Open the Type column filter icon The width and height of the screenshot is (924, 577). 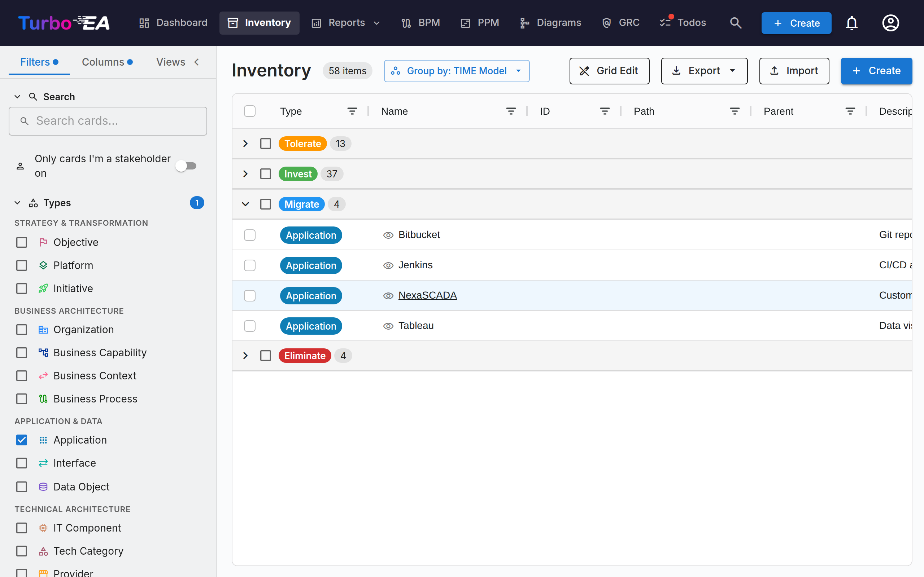352,111
